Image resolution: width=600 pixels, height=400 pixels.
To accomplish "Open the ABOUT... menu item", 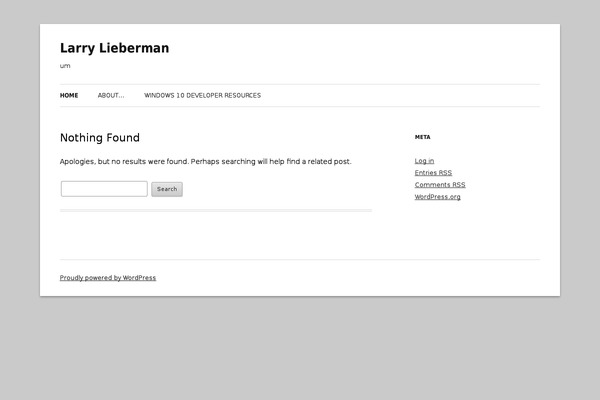I will pos(111,96).
